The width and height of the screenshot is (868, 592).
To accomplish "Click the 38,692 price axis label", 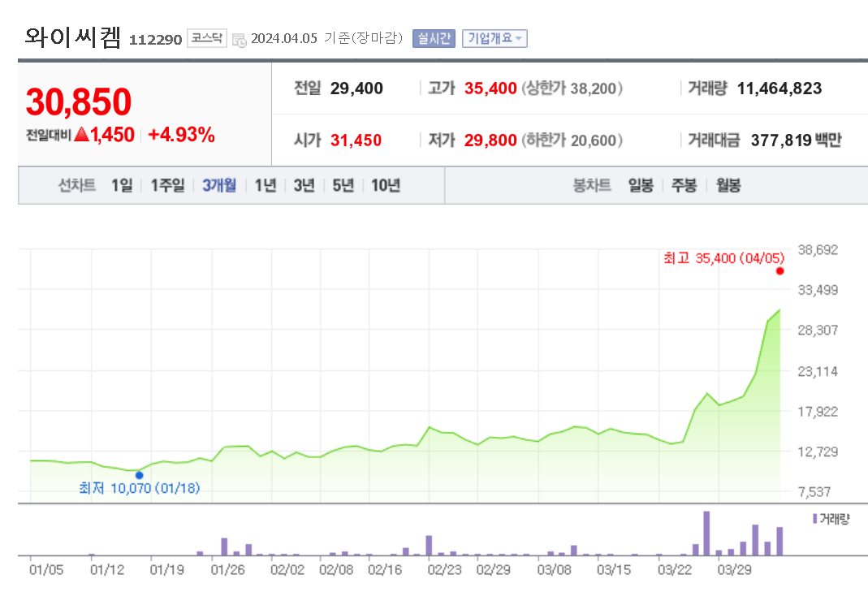I will (x=818, y=250).
